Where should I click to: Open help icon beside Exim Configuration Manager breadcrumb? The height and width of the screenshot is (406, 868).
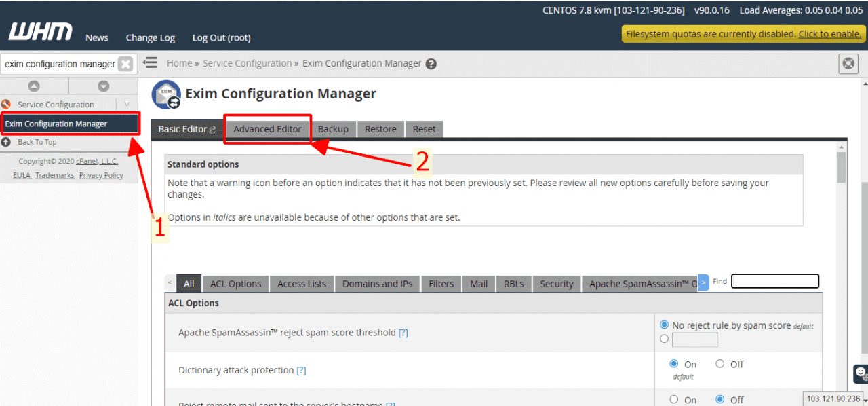coord(431,64)
